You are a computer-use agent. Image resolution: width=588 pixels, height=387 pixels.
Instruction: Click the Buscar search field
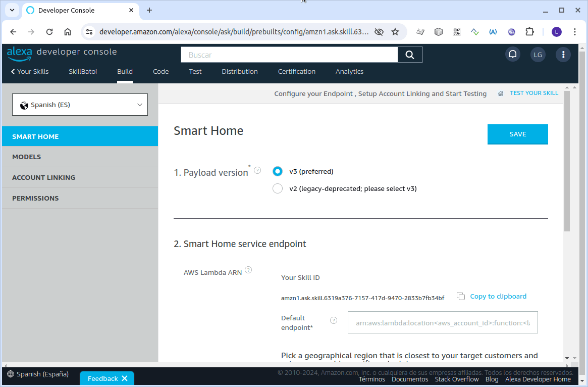pyautogui.click(x=289, y=55)
